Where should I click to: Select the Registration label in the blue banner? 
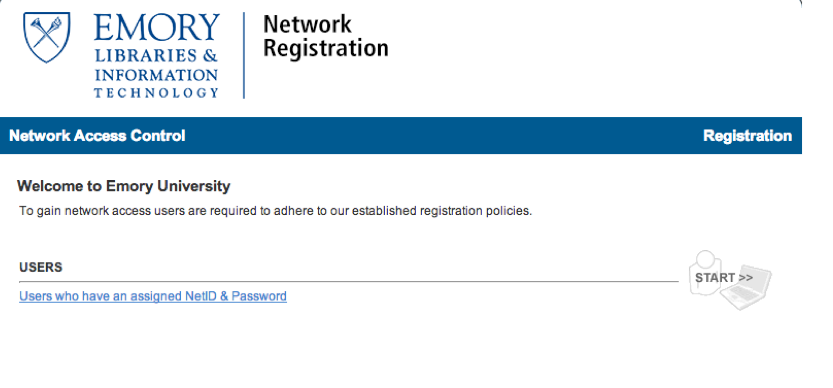tap(747, 136)
